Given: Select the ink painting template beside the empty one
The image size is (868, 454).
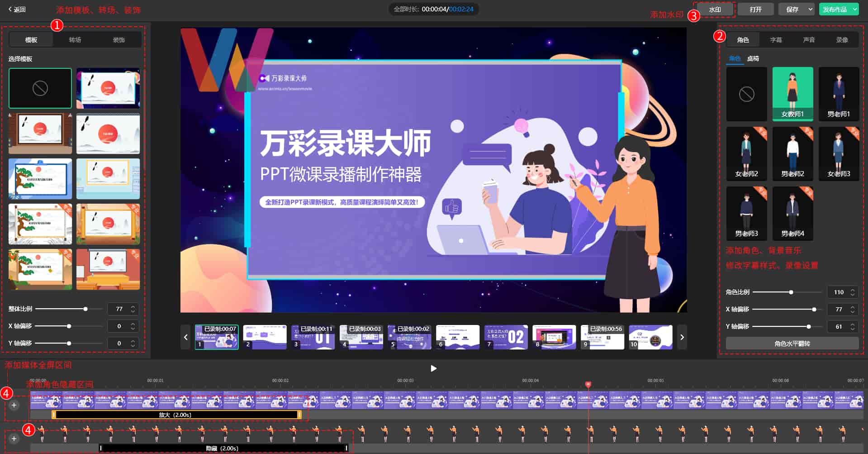Looking at the screenshot, I should [x=108, y=88].
